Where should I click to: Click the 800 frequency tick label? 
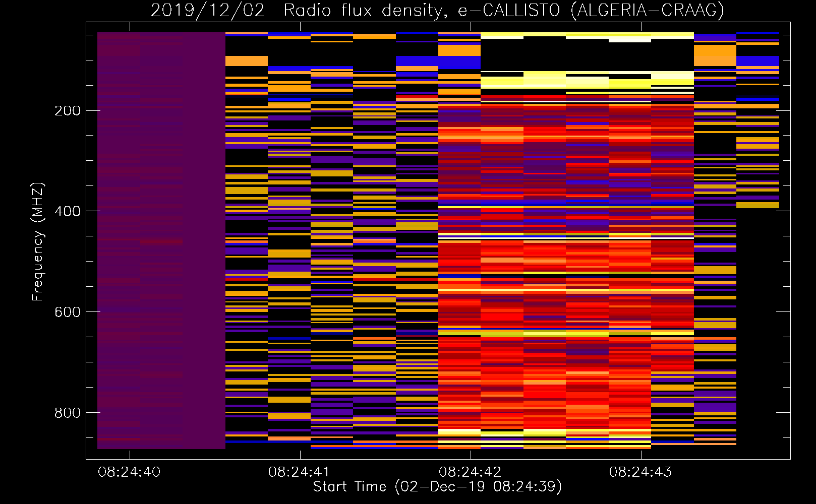pyautogui.click(x=68, y=413)
